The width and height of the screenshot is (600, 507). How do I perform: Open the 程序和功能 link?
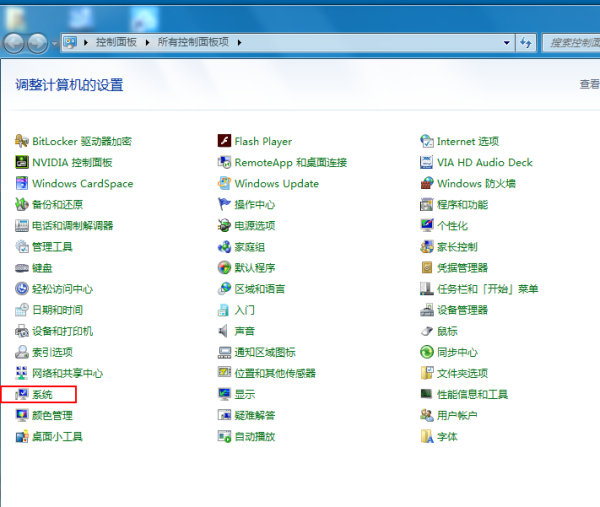(x=462, y=204)
